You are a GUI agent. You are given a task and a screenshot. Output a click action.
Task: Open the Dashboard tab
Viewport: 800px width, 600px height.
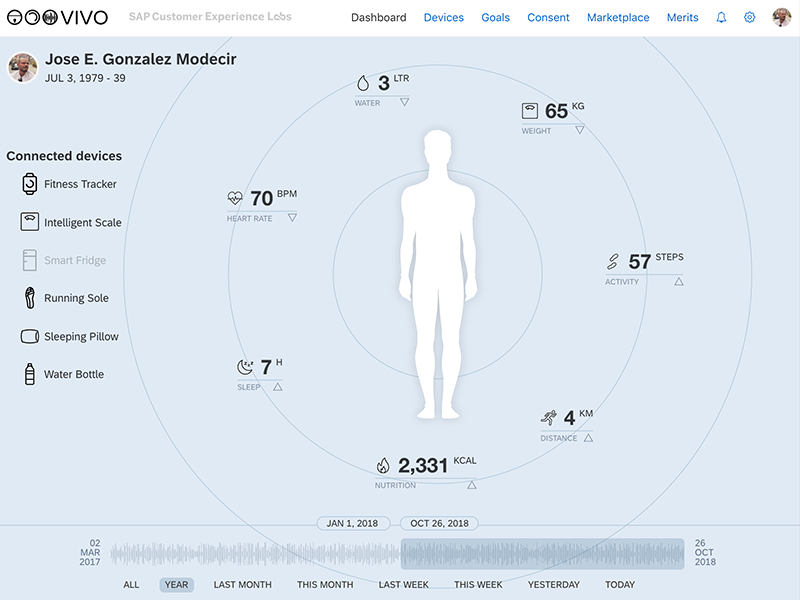coord(379,17)
